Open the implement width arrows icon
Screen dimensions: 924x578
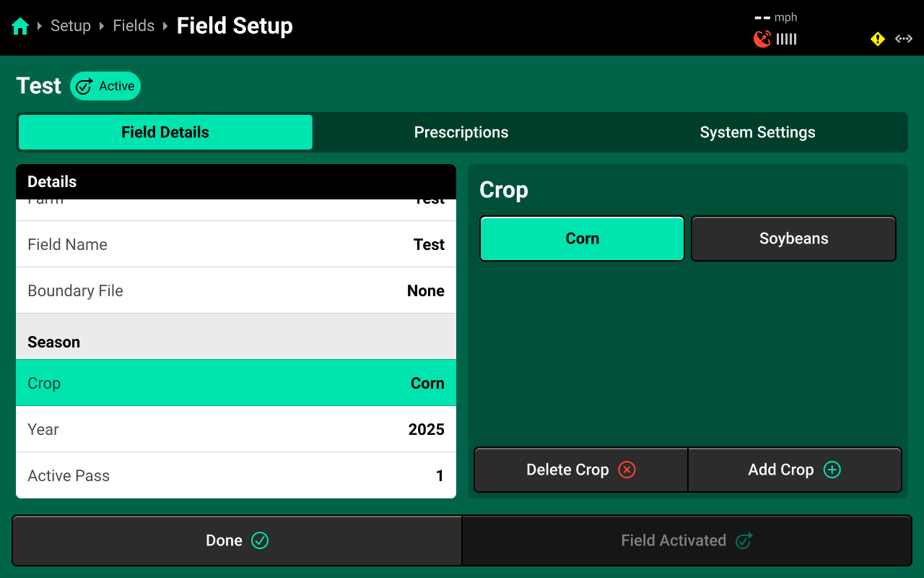point(904,39)
